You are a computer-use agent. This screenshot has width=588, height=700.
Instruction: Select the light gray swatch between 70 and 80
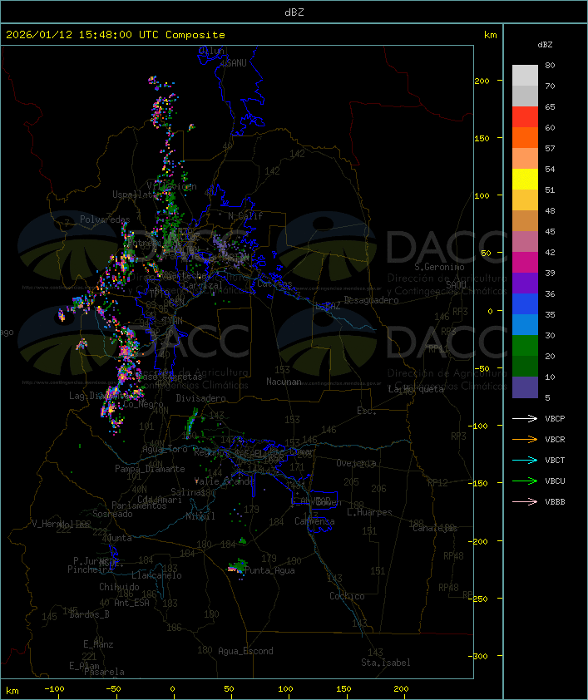pos(525,76)
